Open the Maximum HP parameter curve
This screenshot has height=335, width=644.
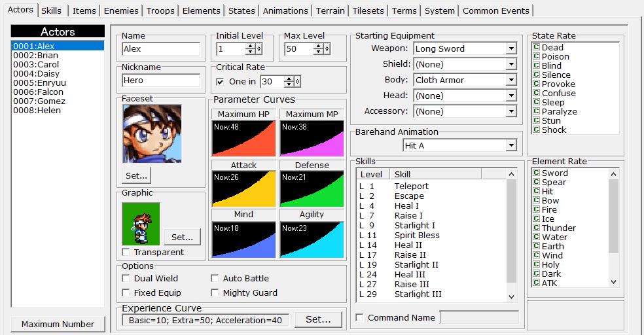point(243,138)
